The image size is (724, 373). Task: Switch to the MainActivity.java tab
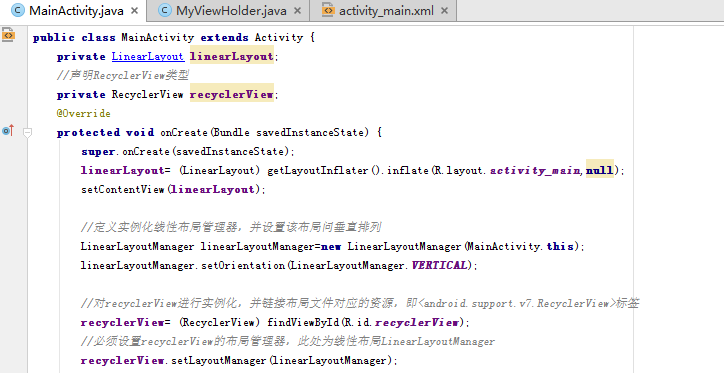point(74,10)
